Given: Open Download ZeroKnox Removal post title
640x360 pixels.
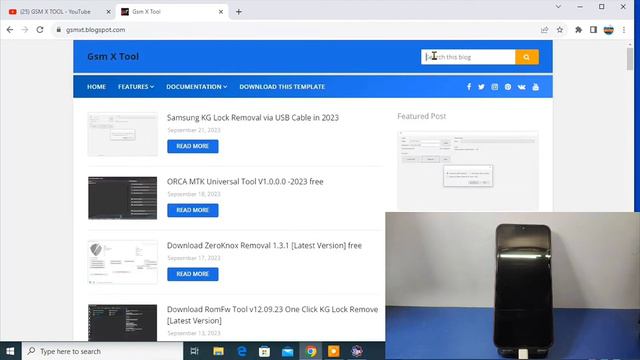Looking at the screenshot, I should [264, 245].
